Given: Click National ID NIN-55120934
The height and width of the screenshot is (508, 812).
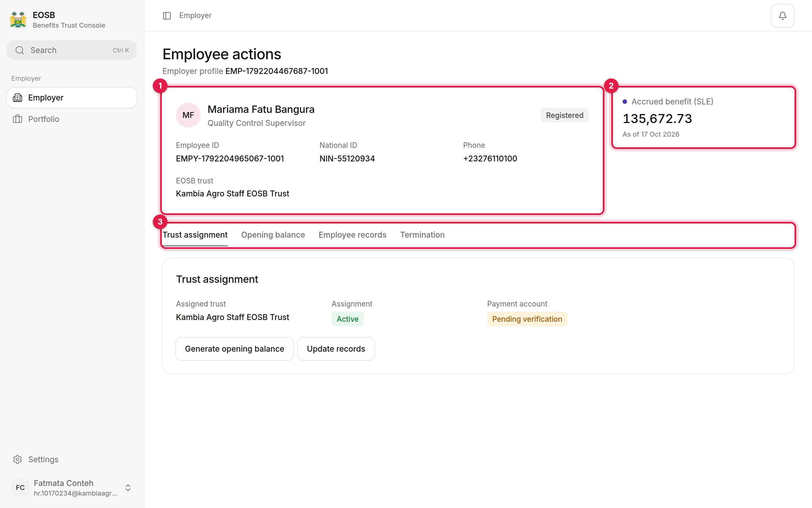Looking at the screenshot, I should (347, 159).
